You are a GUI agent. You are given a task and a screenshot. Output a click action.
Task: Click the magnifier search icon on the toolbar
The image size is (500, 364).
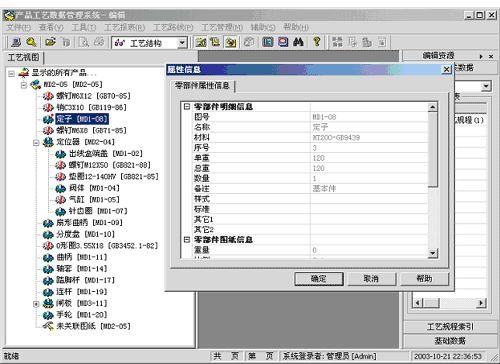coord(32,42)
